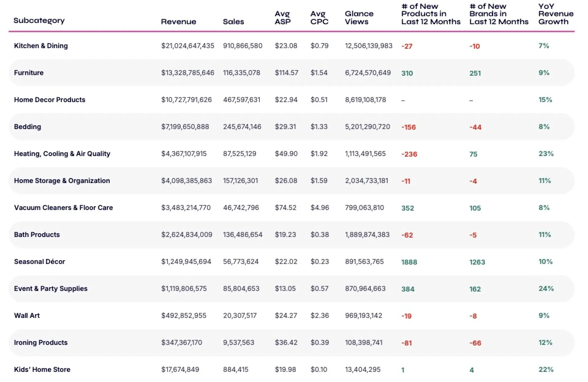The width and height of the screenshot is (588, 382).
Task: Click Furniture Avg ASP $114.57
Action: click(x=287, y=73)
